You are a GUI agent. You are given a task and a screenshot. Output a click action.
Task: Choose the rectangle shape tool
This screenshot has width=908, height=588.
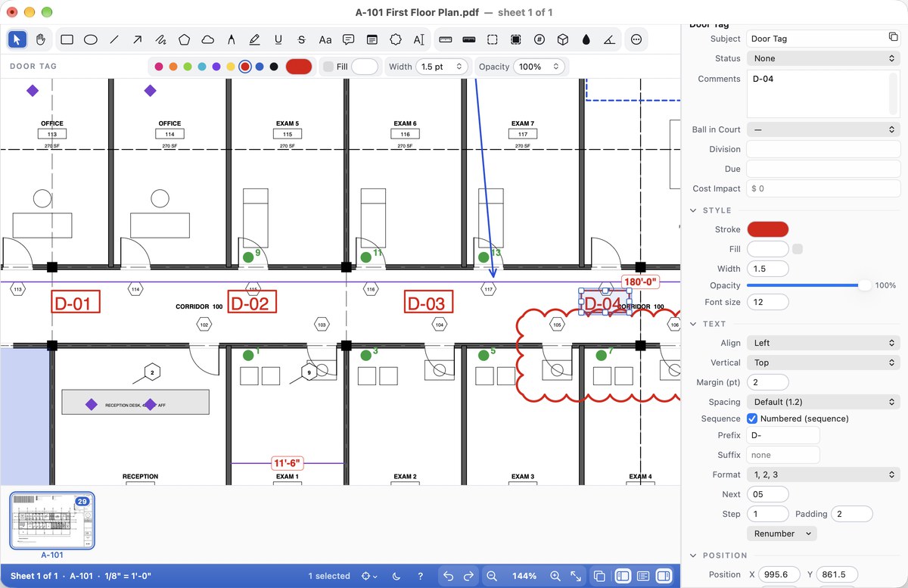point(67,39)
